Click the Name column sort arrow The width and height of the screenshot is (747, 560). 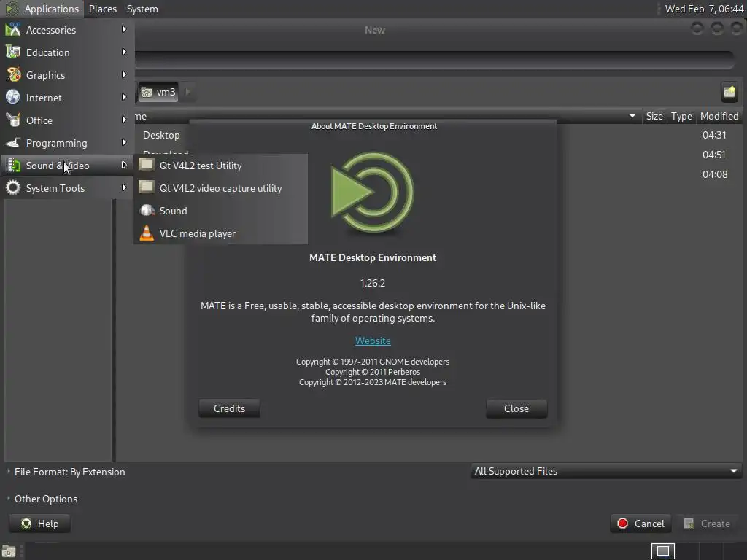(x=632, y=116)
